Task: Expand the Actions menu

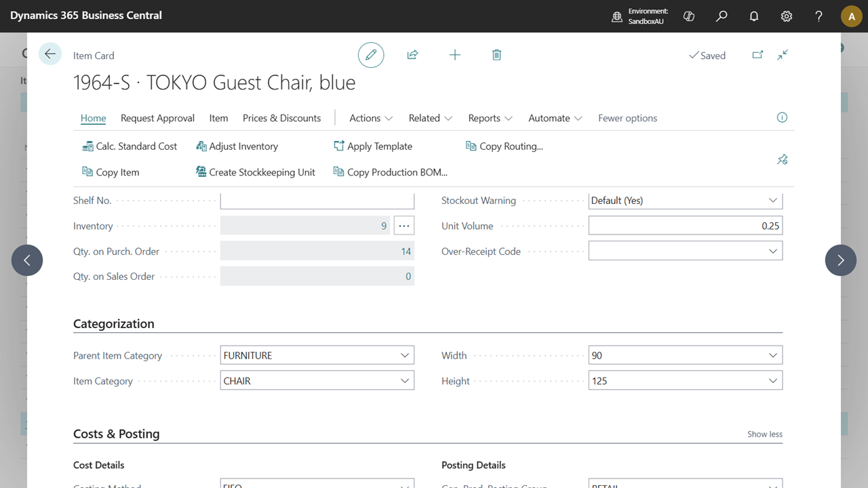Action: coord(370,118)
